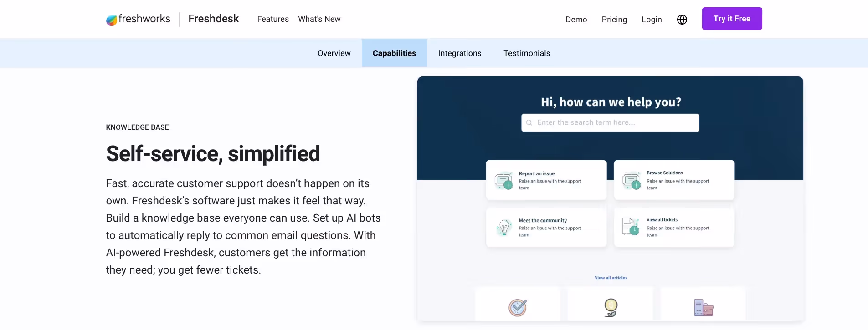Click the Try it Free button
The width and height of the screenshot is (868, 330).
(732, 19)
